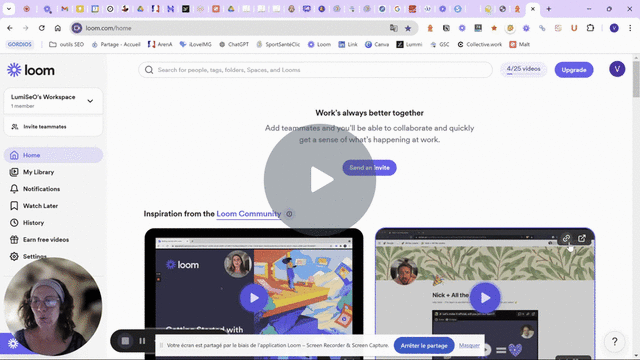Bookmark page with star icon in address bar
The image size is (640, 360).
point(408,28)
